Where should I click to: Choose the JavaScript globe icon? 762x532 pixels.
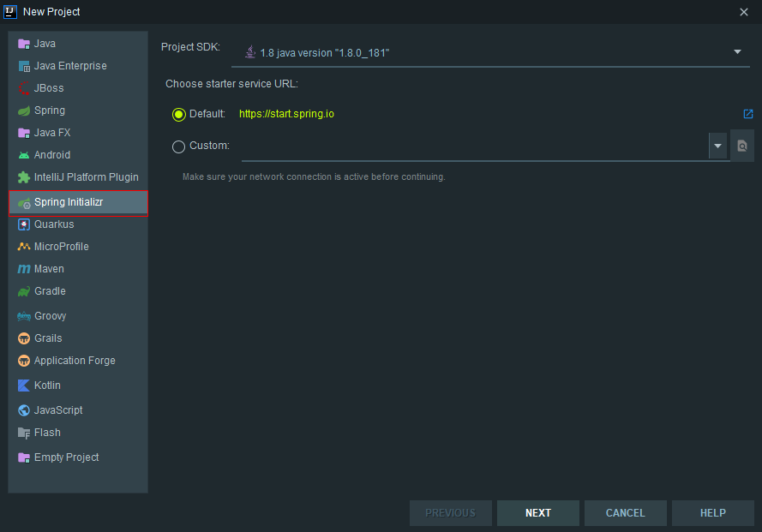[24, 410]
